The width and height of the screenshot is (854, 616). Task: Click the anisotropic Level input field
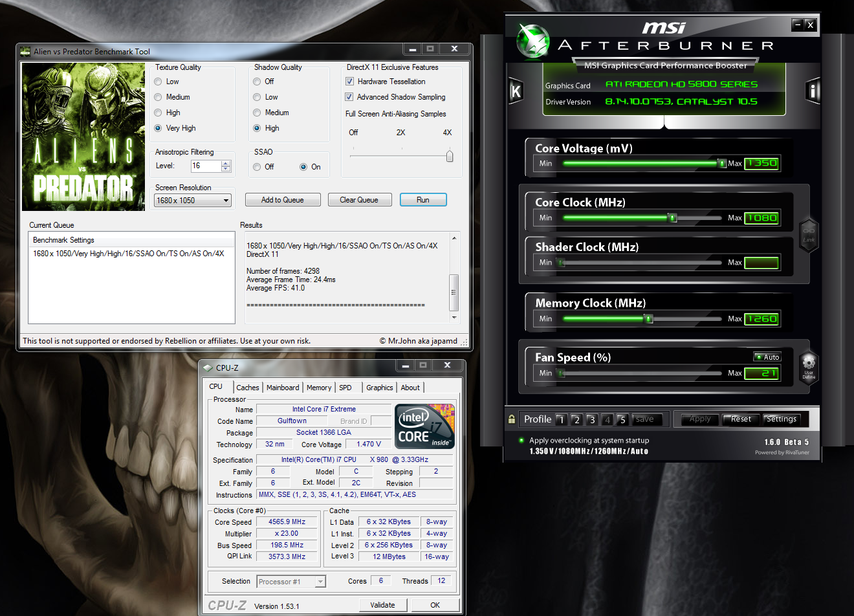tap(206, 166)
